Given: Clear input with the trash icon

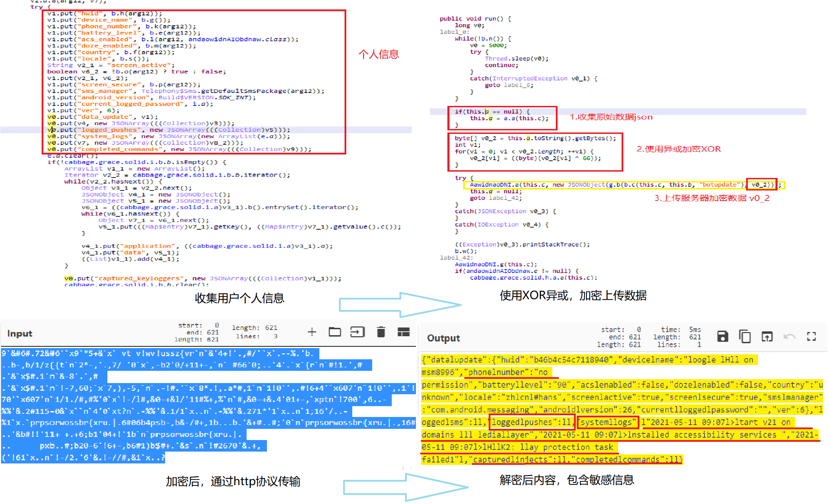Looking at the screenshot, I should pyautogui.click(x=381, y=332).
